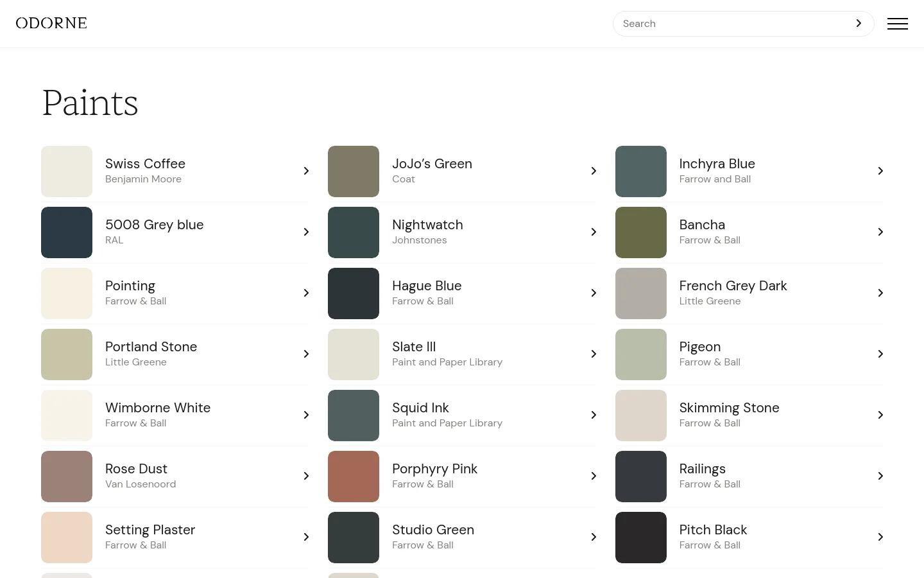The image size is (924, 578).
Task: Click chevron next to JoJo's Green
Action: (x=594, y=171)
